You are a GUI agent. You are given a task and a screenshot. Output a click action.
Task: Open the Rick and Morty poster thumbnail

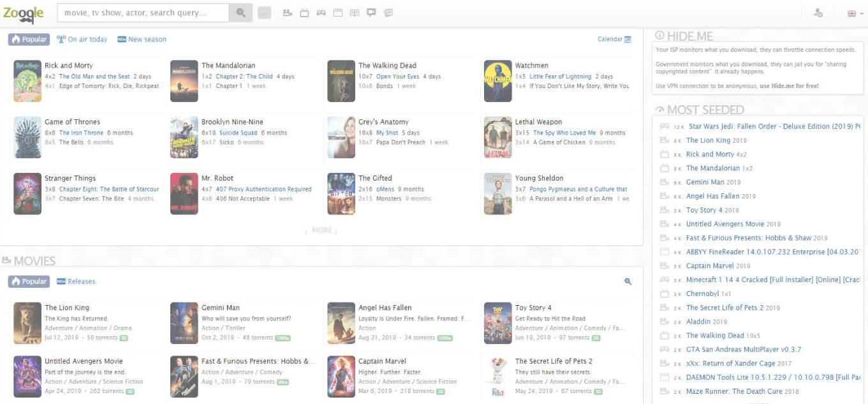27,81
